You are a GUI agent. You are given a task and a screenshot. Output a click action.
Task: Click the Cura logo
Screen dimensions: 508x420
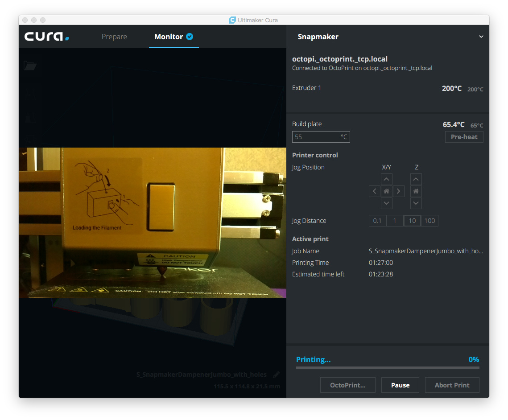47,37
